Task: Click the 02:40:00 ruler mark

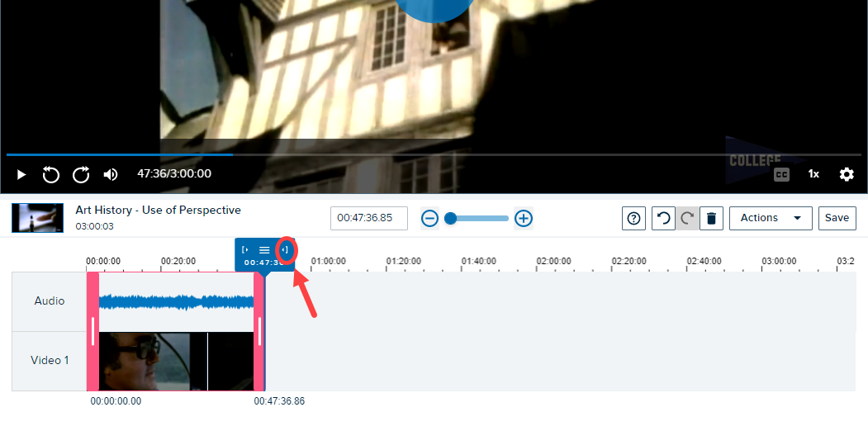Action: [x=704, y=261]
